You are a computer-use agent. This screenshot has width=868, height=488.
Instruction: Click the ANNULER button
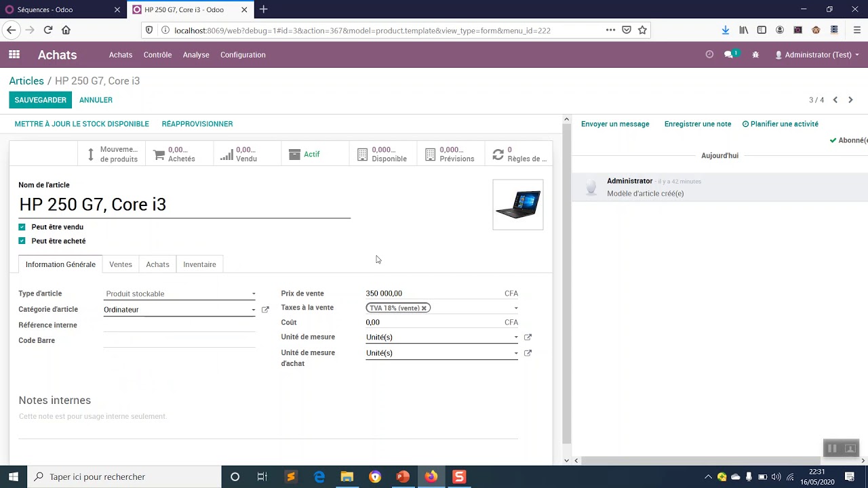point(96,100)
